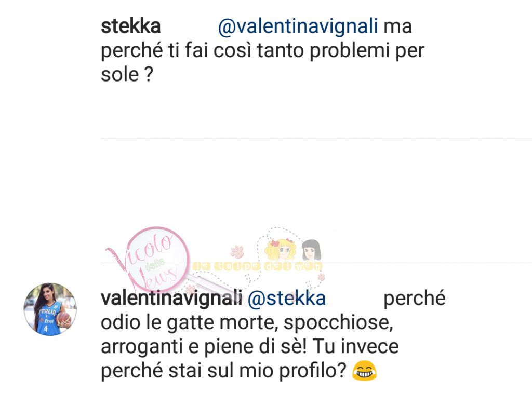Click the pink paw print watermark
The height and width of the screenshot is (393, 532).
pos(237,251)
